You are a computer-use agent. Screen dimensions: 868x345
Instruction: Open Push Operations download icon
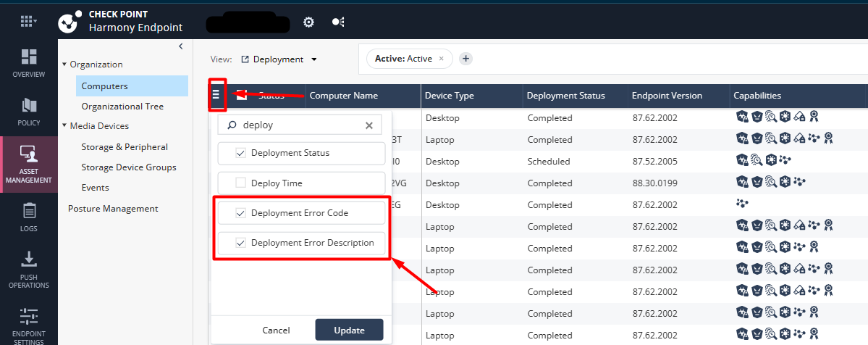pyautogui.click(x=29, y=259)
